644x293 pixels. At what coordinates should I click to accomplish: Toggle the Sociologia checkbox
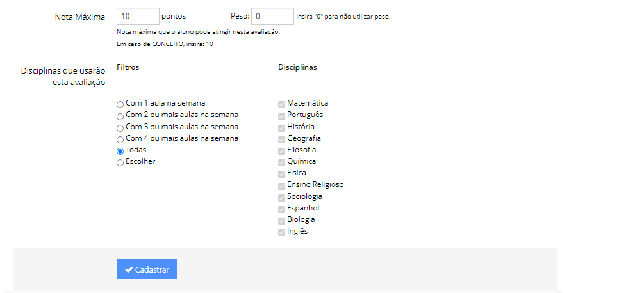(x=281, y=197)
